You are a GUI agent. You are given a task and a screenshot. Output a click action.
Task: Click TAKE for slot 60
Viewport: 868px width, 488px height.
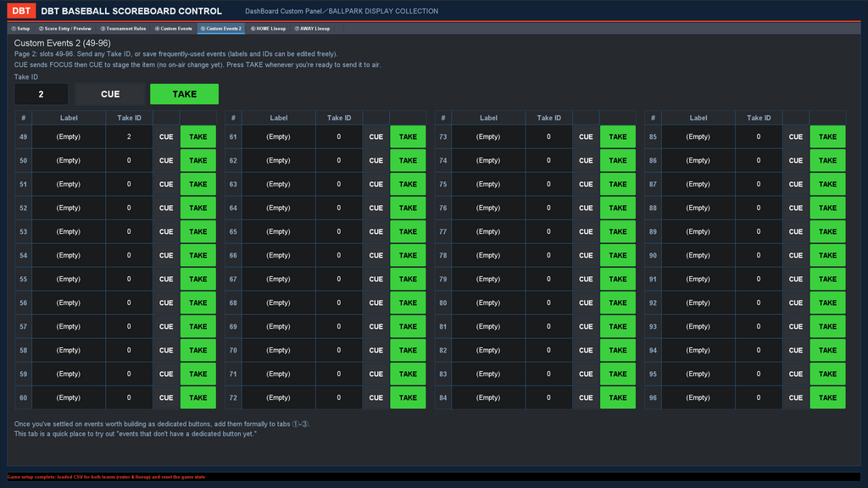[198, 398]
